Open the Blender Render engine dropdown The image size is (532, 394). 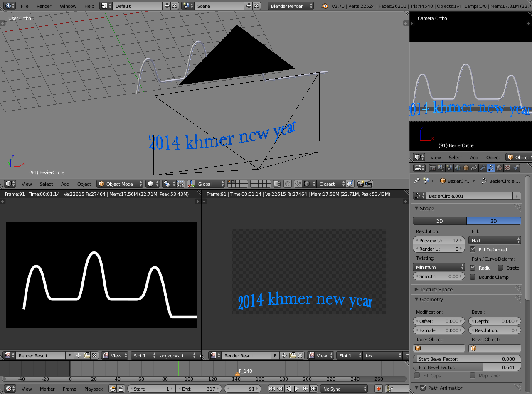click(291, 6)
